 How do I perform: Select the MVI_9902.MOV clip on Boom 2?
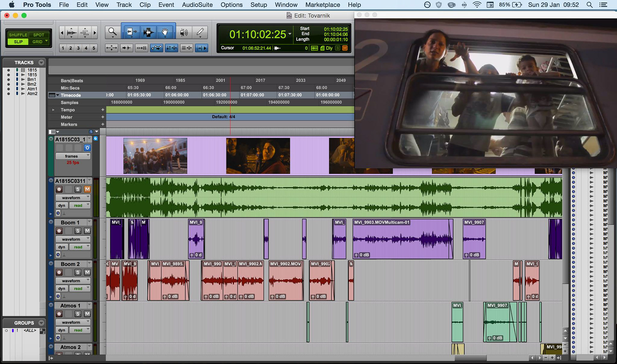pyautogui.click(x=286, y=280)
